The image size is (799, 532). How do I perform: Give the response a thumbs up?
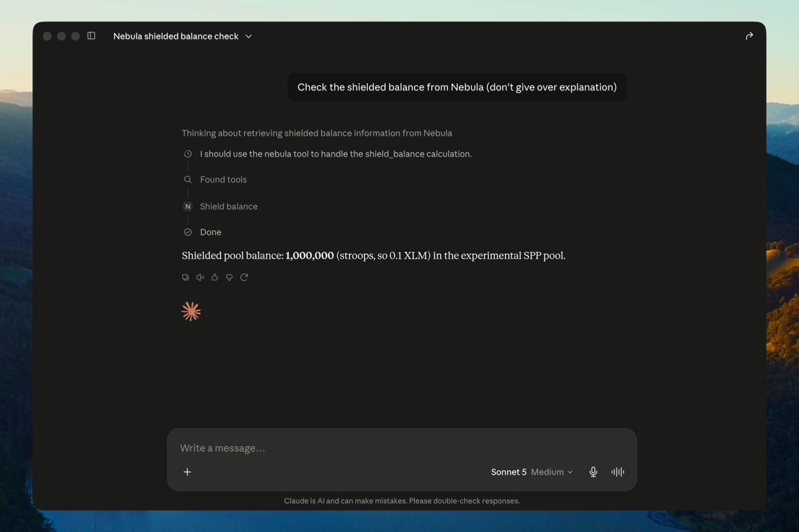tap(215, 277)
